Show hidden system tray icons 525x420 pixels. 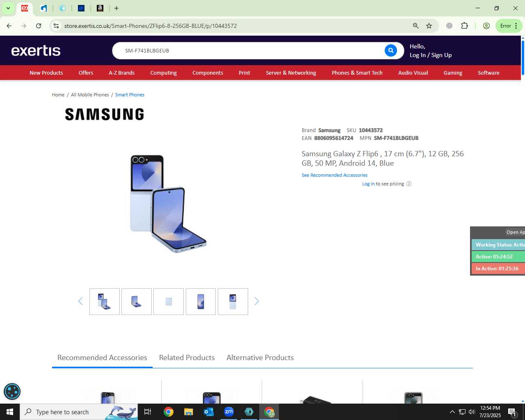click(x=452, y=412)
